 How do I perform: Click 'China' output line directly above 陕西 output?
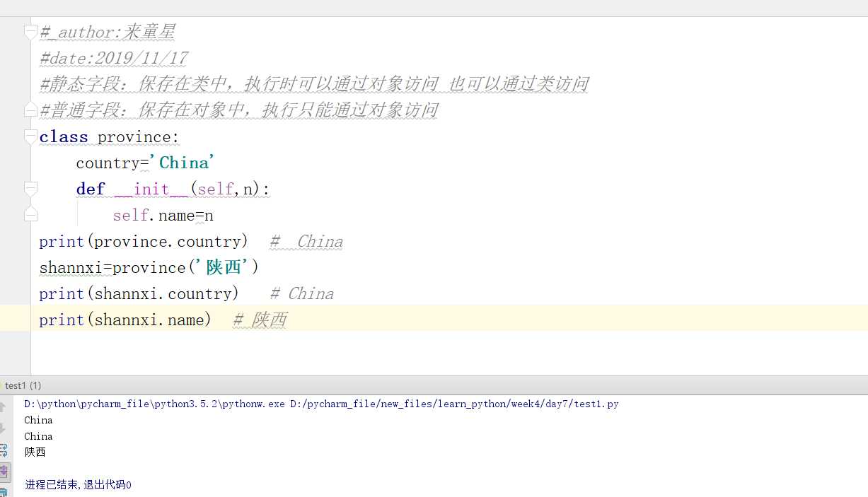tap(38, 436)
